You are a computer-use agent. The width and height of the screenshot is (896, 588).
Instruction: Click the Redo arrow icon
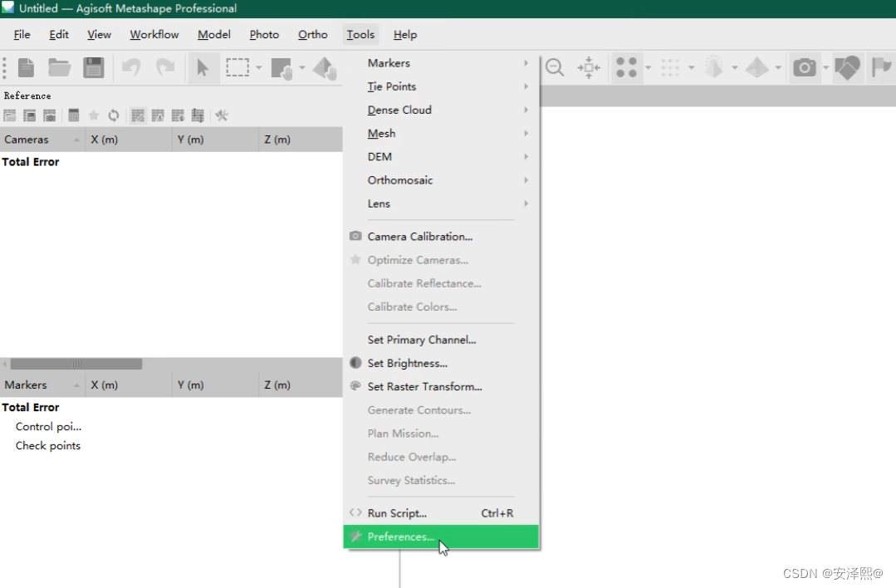(x=165, y=67)
